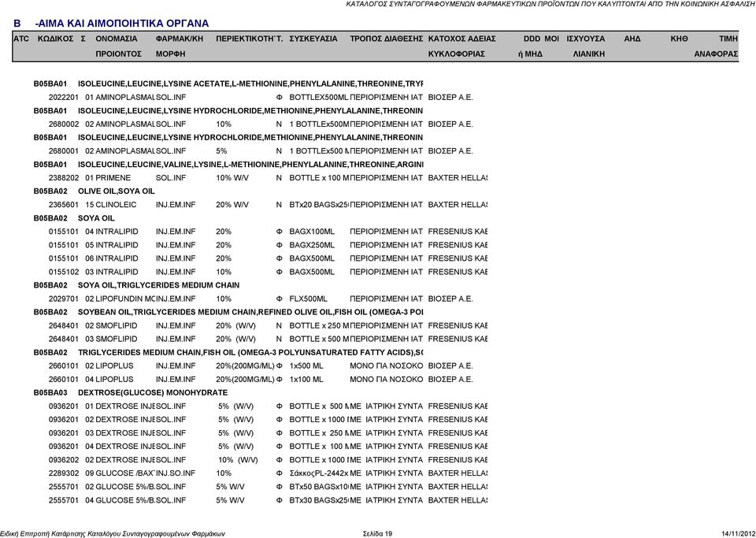Click the ΤΡΟΠΟΣ ΔΙΑΘΕΣΗΣ column header

pyautogui.click(x=386, y=39)
